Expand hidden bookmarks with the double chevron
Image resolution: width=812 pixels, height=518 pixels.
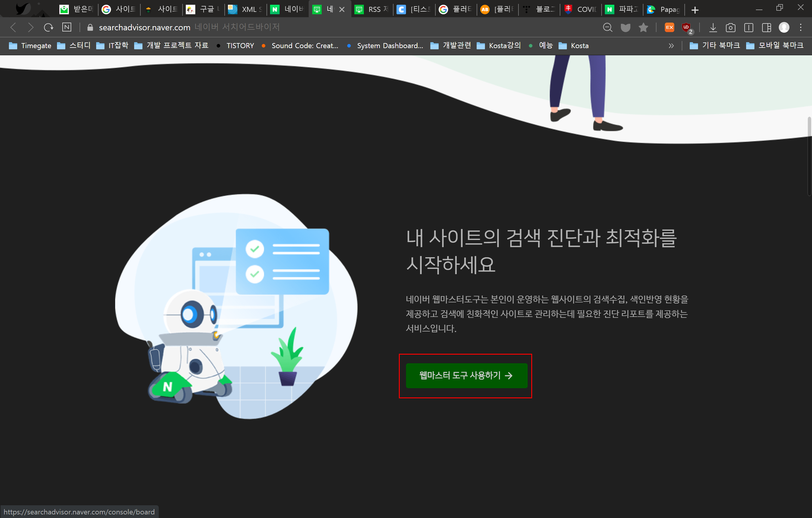(x=671, y=45)
